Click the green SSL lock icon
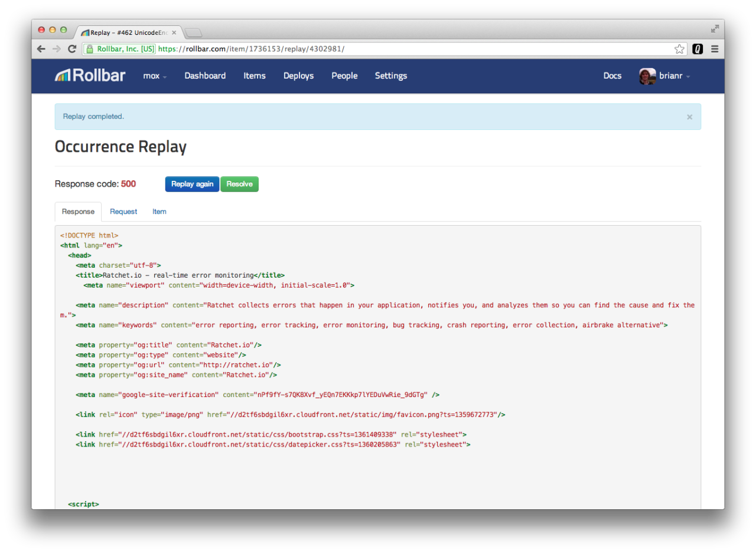The width and height of the screenshot is (756, 553). click(x=90, y=49)
